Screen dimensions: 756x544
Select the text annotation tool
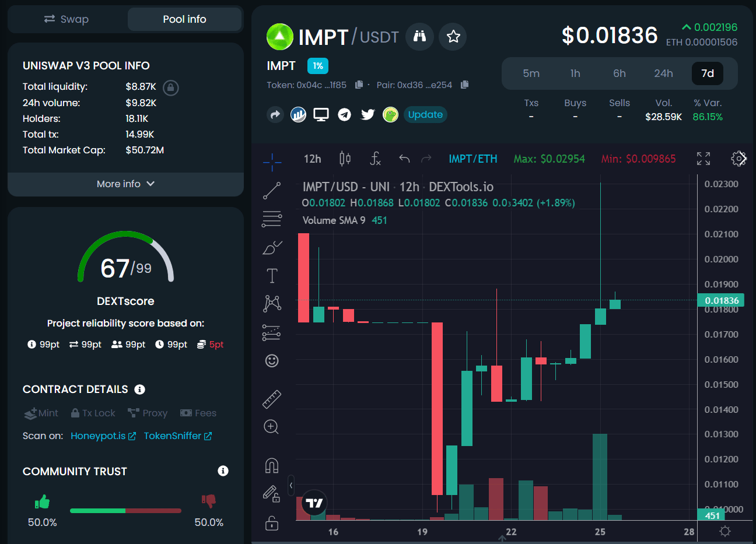click(x=272, y=276)
